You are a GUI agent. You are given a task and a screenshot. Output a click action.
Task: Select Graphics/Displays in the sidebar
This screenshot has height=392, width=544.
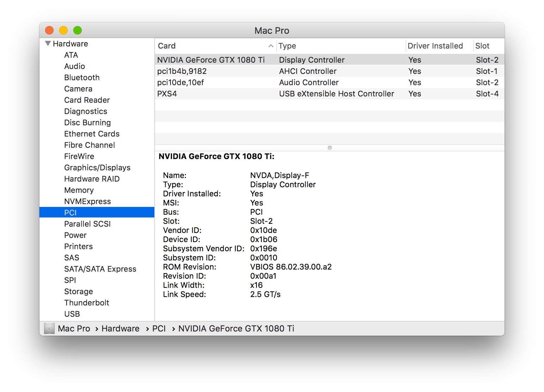coord(97,167)
